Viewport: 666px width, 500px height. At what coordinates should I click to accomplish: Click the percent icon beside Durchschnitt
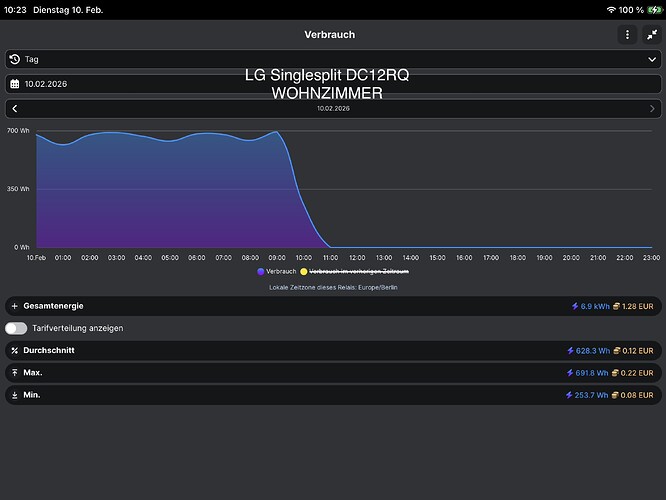coord(15,350)
